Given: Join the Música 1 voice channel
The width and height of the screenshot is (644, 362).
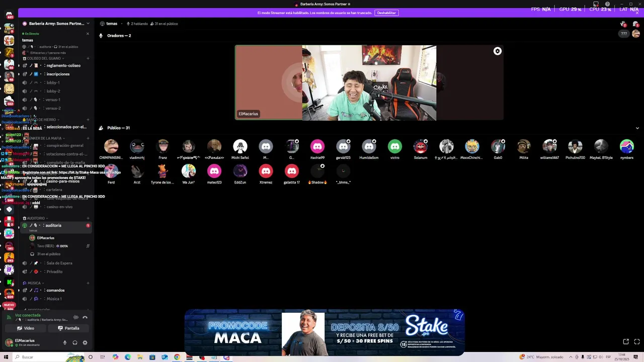Looking at the screenshot, I should click(55, 299).
